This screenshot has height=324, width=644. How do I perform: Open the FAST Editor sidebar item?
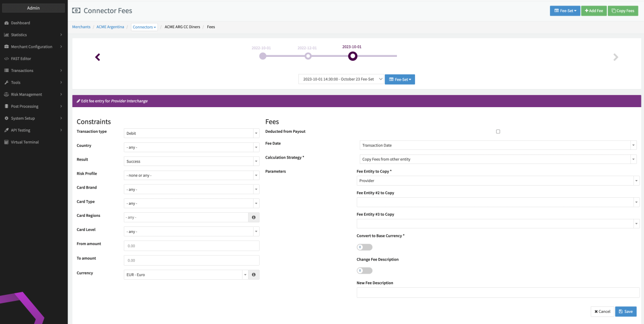tap(21, 59)
